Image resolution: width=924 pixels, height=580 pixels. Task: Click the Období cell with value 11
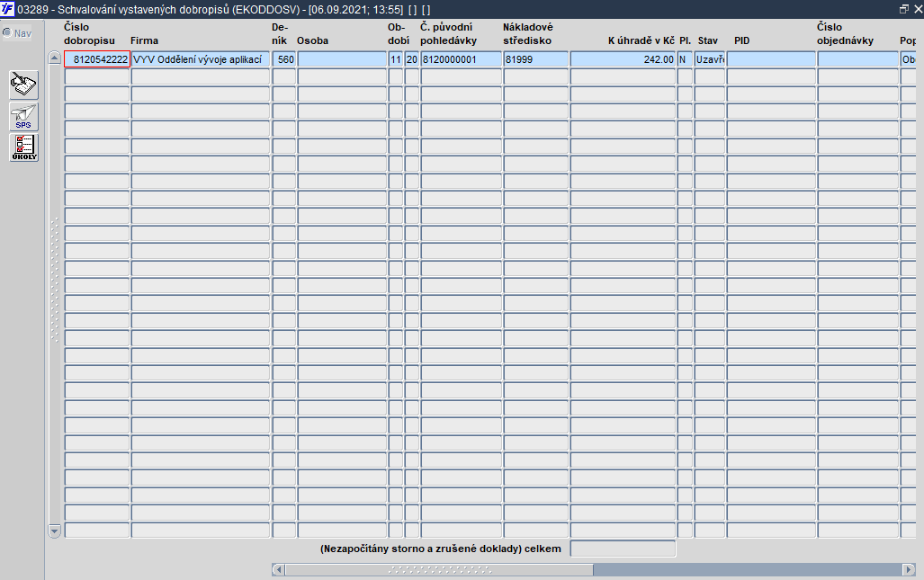(x=396, y=59)
